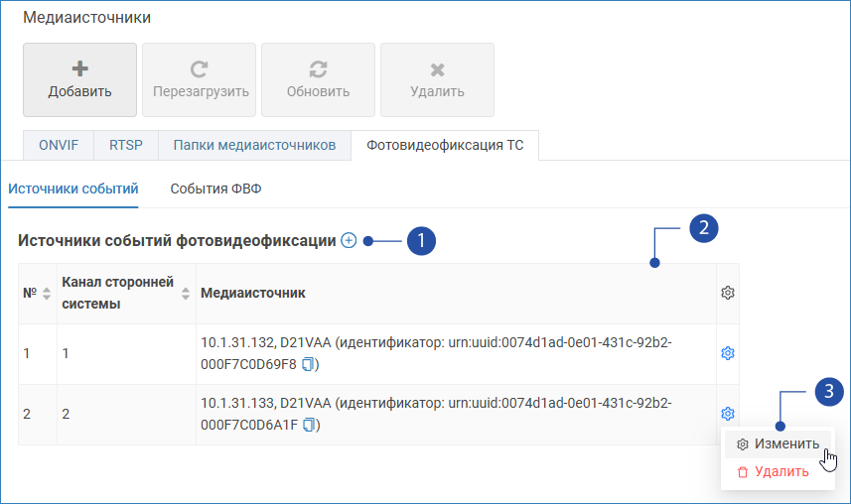Screen dimensions: 851x504
Task: Select the Источники событий subtab
Action: (72, 189)
